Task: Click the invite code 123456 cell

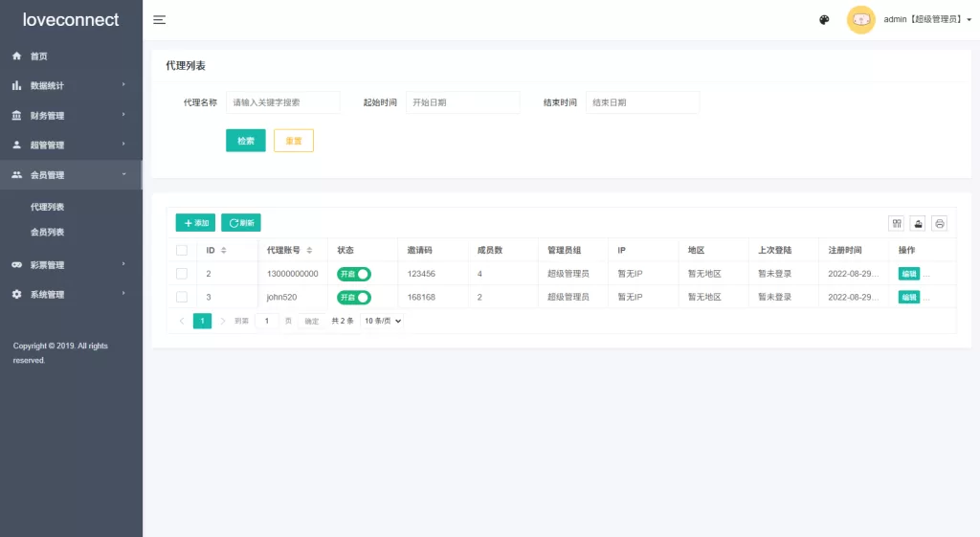Action: coord(434,274)
